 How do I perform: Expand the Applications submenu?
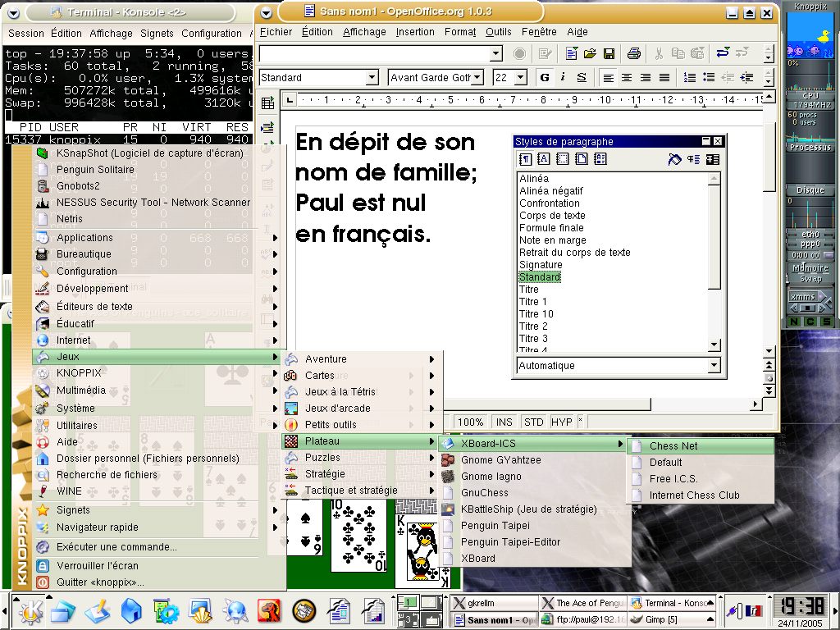tap(157, 237)
